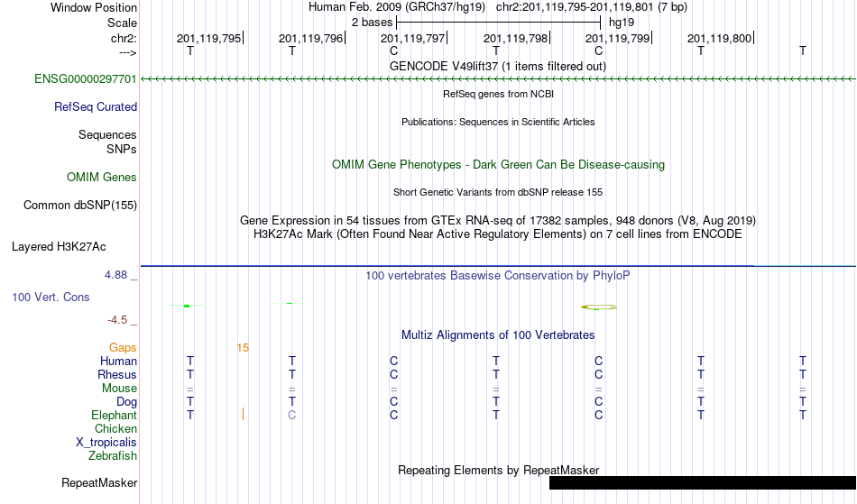Viewport: 857px width, 504px height.
Task: Click the Scale label
Action: coord(122,23)
